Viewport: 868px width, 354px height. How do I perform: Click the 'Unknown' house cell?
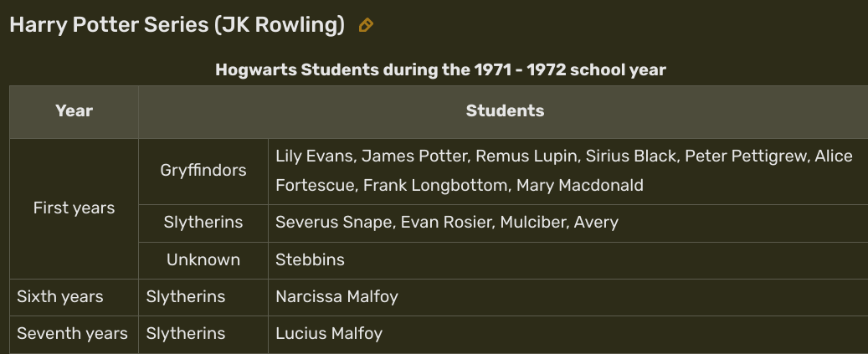pos(203,260)
